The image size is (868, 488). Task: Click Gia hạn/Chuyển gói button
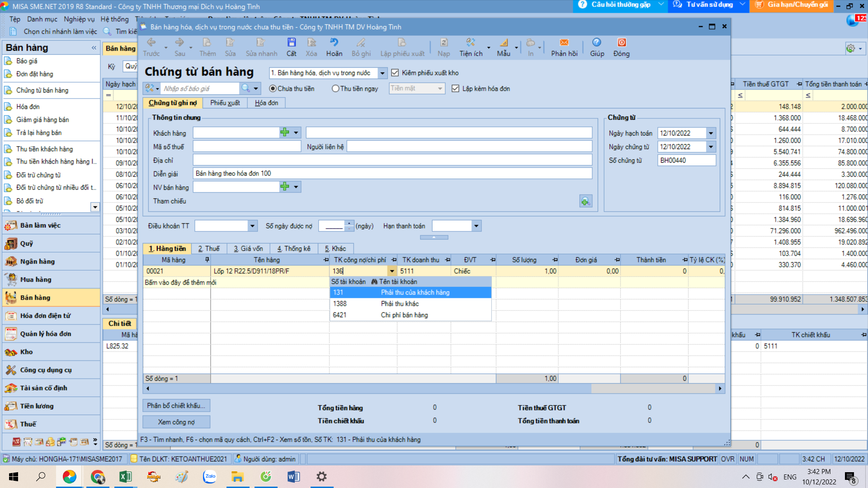point(792,5)
